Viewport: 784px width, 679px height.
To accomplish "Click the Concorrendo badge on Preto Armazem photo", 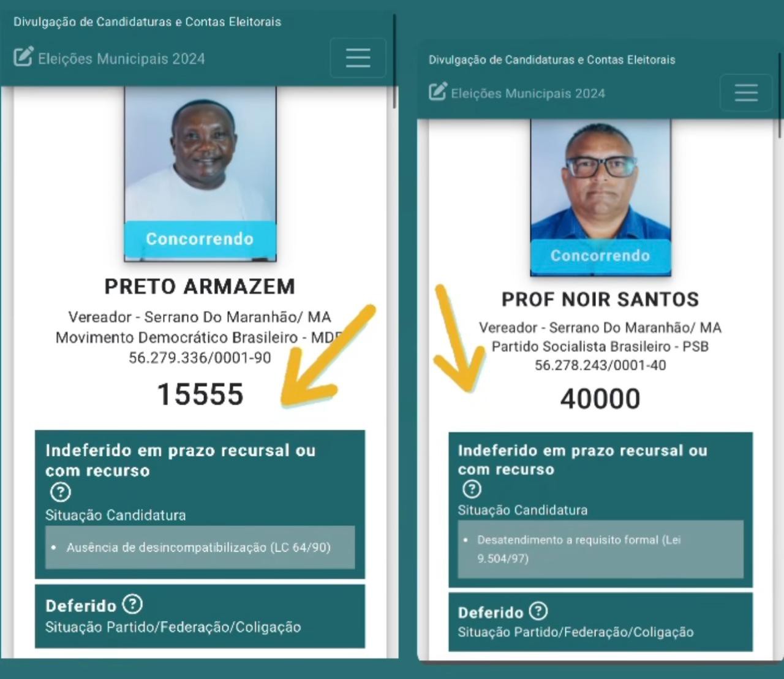I will coord(200,239).
